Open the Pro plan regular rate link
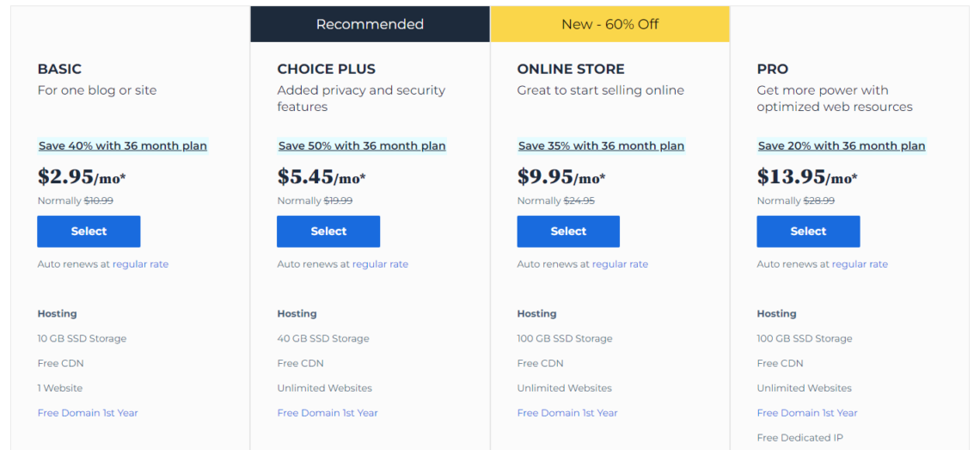The width and height of the screenshot is (980, 450). tap(860, 264)
